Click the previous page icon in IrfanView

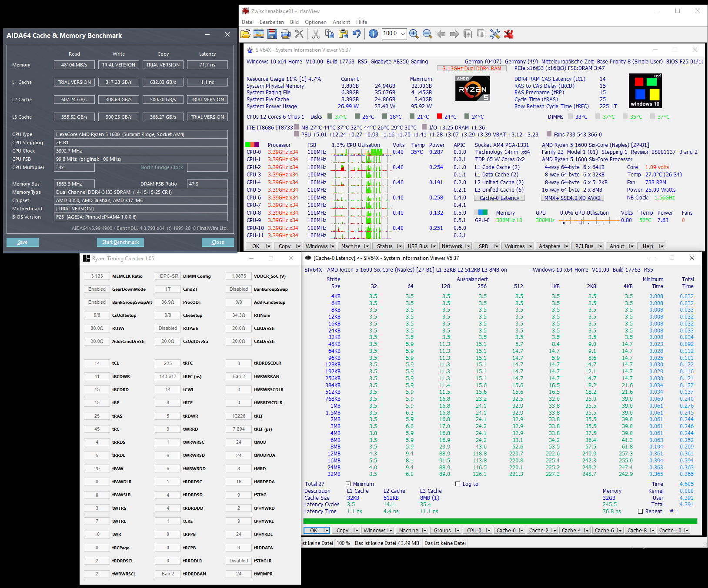click(x=468, y=34)
